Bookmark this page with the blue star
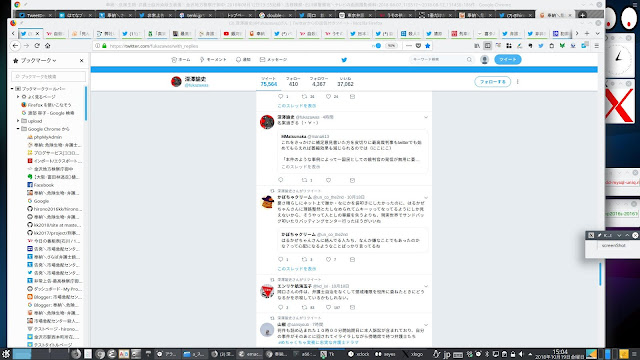Screen dimensions: 640x360 427,46
